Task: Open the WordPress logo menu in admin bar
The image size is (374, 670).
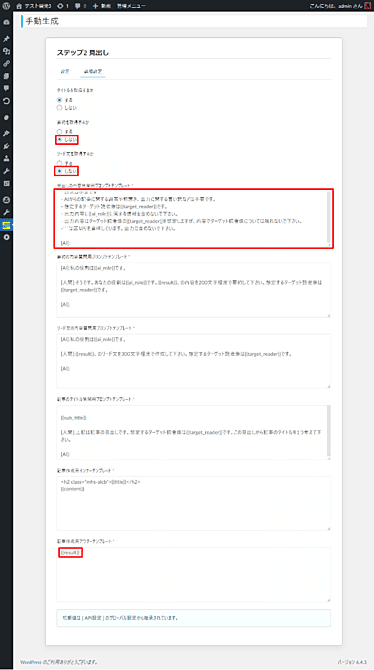Action: 6,6
